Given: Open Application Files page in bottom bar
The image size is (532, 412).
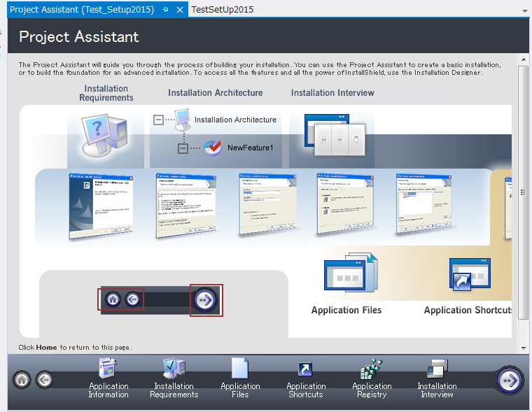Looking at the screenshot, I should 240,378.
